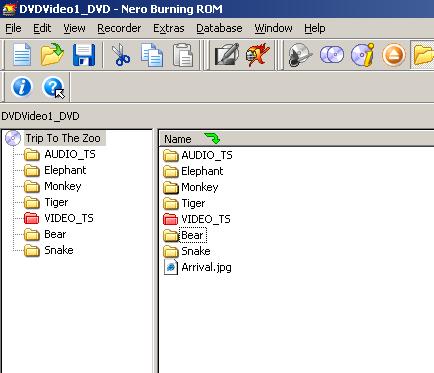Open the File menu
The width and height of the screenshot is (434, 373).
(13, 28)
